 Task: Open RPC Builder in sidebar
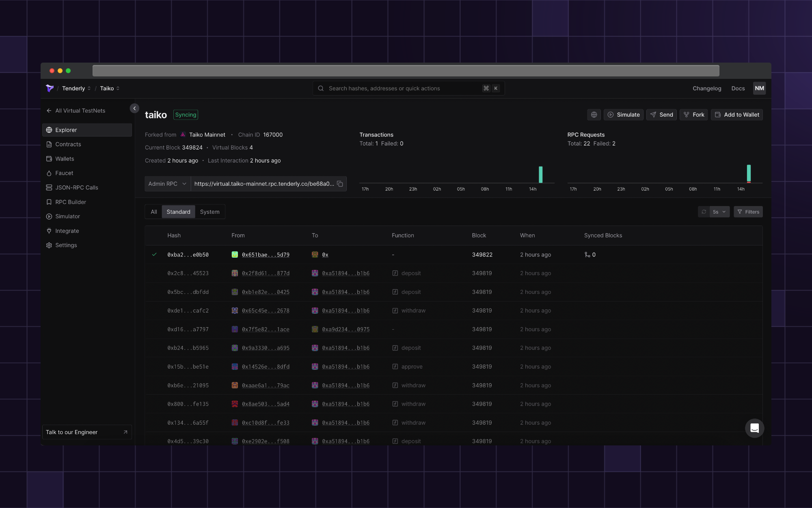tap(71, 202)
